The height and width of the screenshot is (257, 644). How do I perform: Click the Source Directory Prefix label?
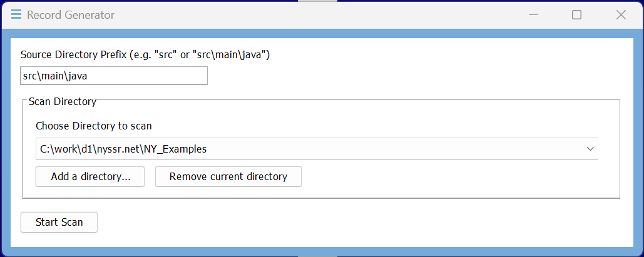tap(145, 54)
